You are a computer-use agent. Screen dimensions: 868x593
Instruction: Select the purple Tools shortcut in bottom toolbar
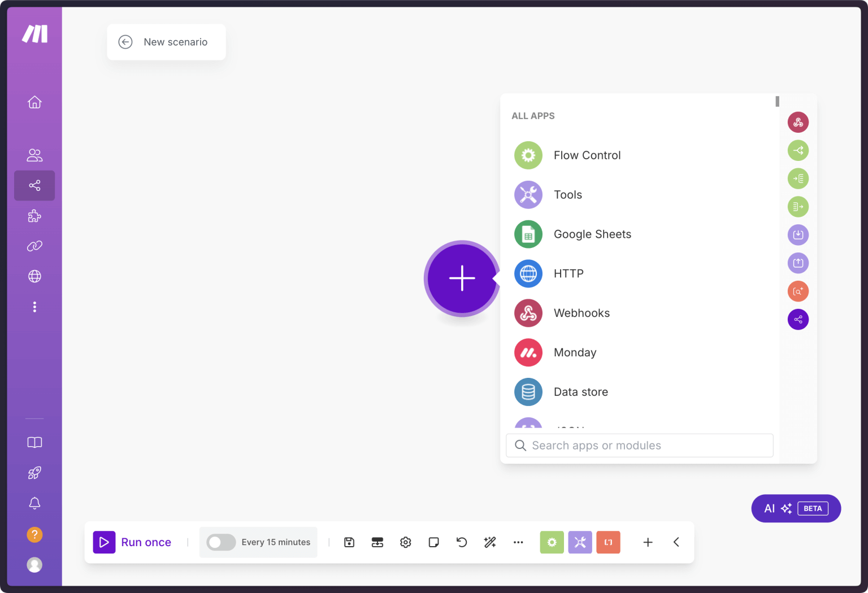coord(580,542)
